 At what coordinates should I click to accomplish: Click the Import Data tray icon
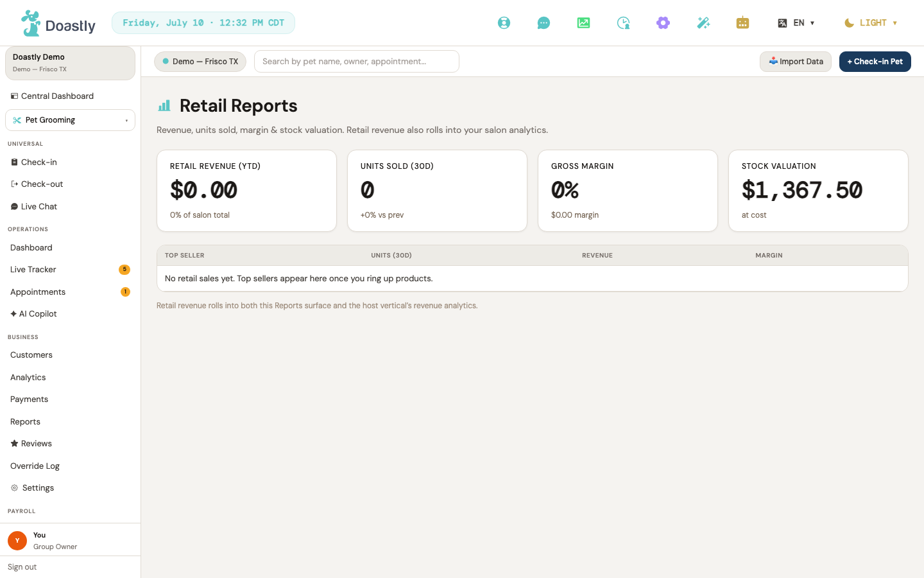(x=773, y=61)
